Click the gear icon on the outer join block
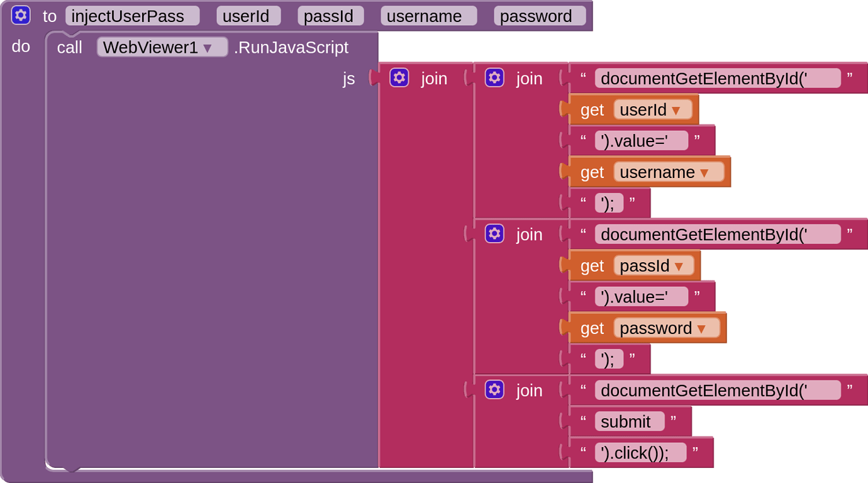 click(x=400, y=77)
